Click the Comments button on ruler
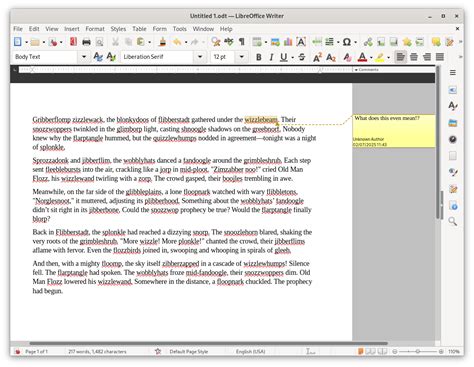The image size is (474, 367). (367, 70)
